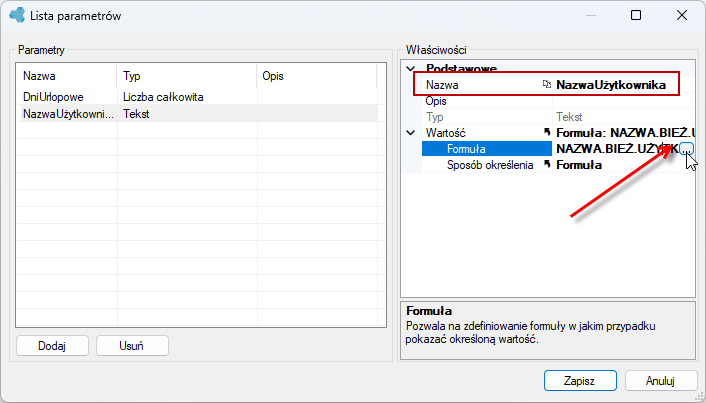Click the Opis column header
Image resolution: width=706 pixels, height=403 pixels.
tap(317, 76)
